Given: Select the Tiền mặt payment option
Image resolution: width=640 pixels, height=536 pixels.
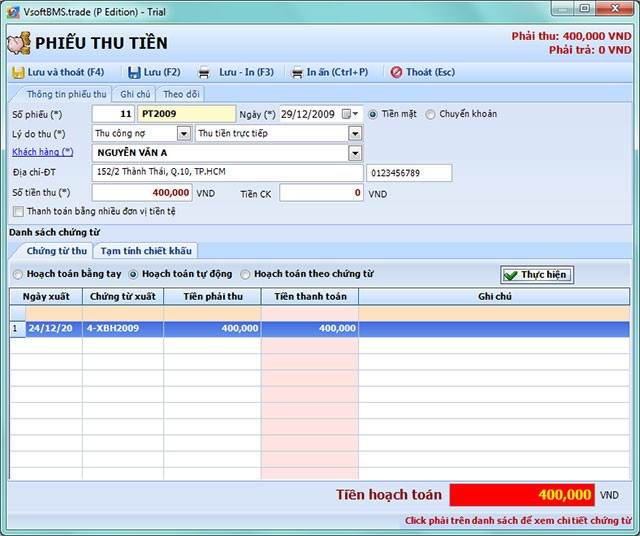Looking at the screenshot, I should (x=373, y=114).
